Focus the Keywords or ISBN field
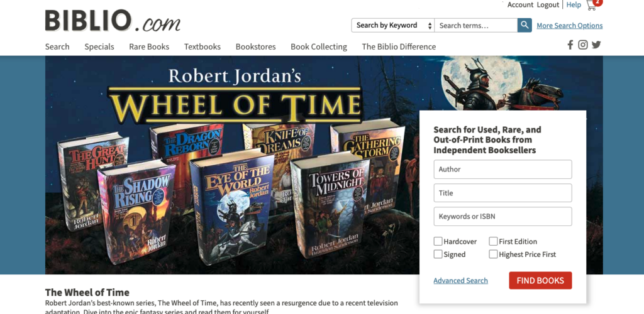Image resolution: width=644 pixels, height=314 pixels. point(502,217)
